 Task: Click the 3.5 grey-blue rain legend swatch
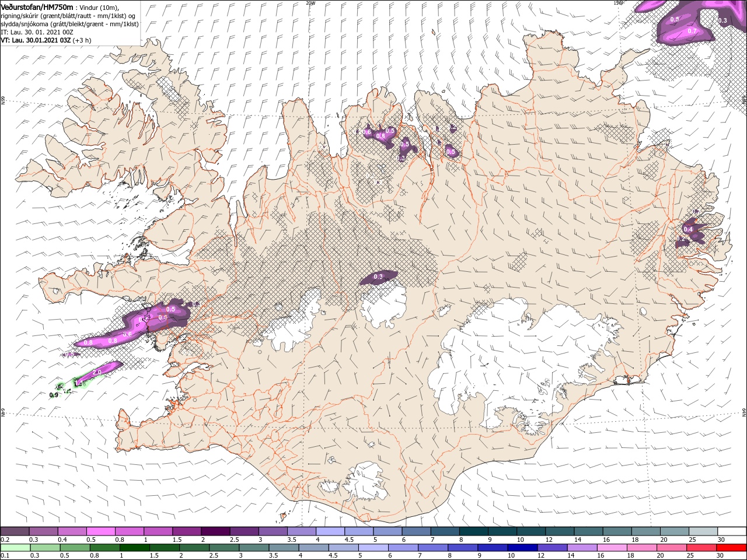pos(284,548)
